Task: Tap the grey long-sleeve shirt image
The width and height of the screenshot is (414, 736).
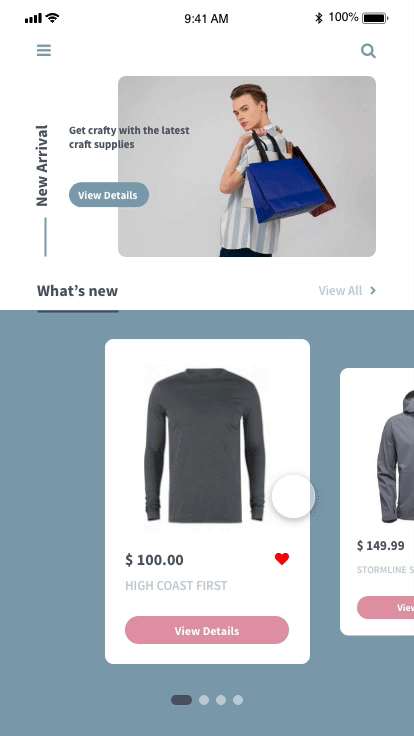Action: point(205,445)
